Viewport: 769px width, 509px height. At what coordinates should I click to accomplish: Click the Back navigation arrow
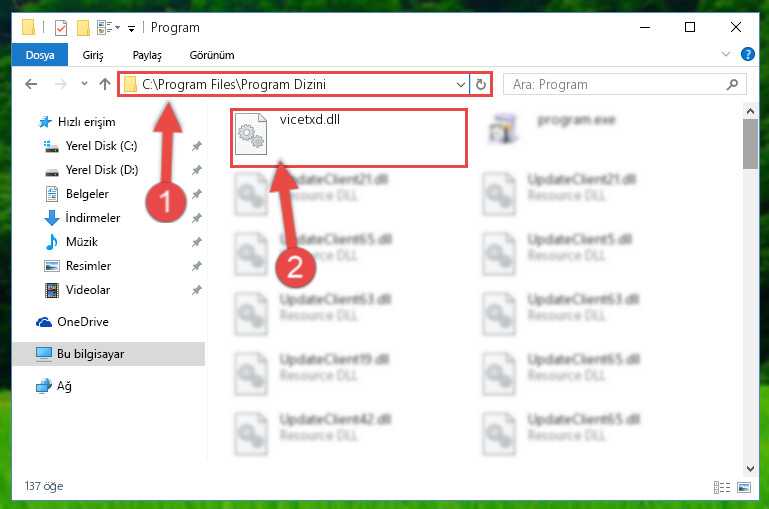tap(31, 84)
